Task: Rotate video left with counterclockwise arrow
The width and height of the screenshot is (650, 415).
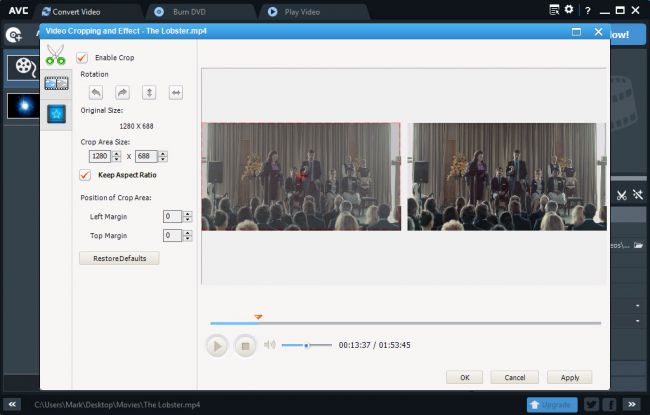Action: (x=96, y=92)
